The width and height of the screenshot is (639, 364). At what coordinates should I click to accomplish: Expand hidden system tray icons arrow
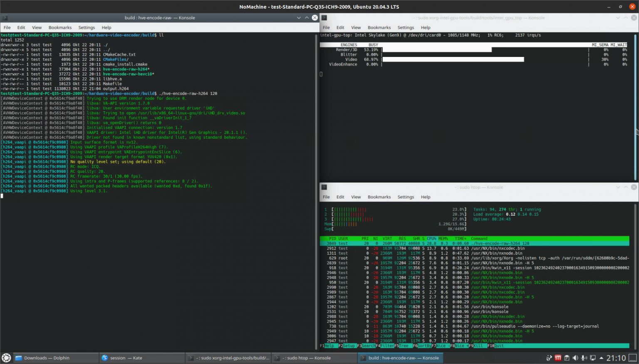pyautogui.click(x=601, y=358)
